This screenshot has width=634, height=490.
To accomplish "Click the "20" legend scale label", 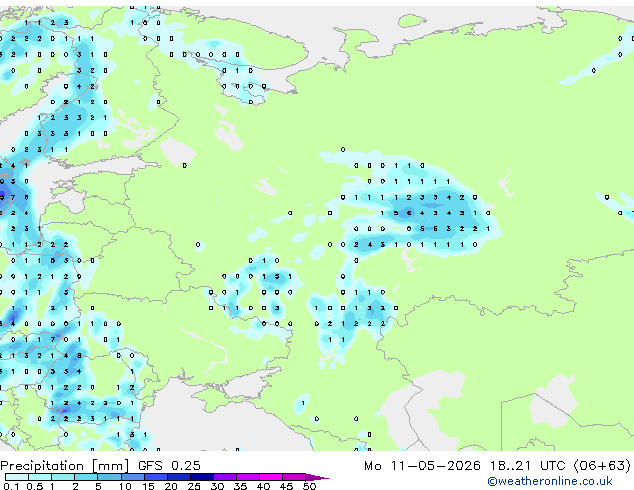I will 171,486.
